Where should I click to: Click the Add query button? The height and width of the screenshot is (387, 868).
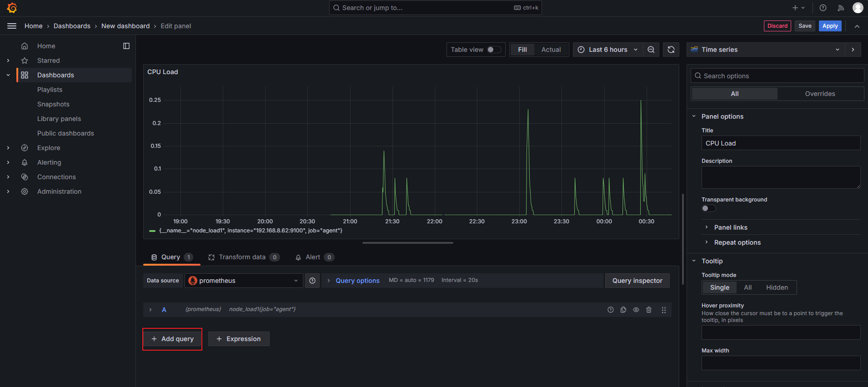coord(172,339)
